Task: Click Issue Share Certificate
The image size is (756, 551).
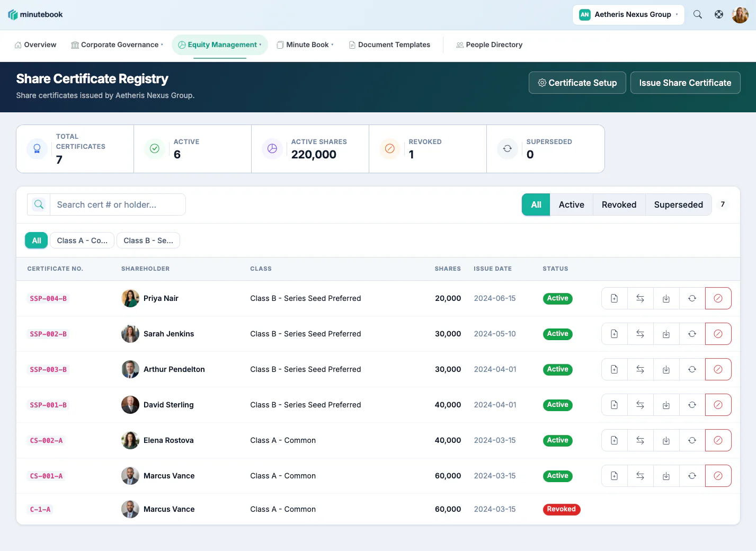Action: point(685,83)
